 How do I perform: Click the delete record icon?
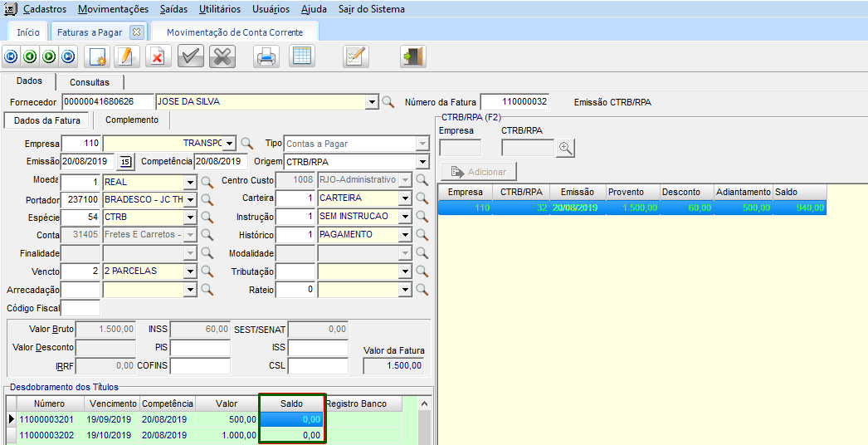pos(158,56)
